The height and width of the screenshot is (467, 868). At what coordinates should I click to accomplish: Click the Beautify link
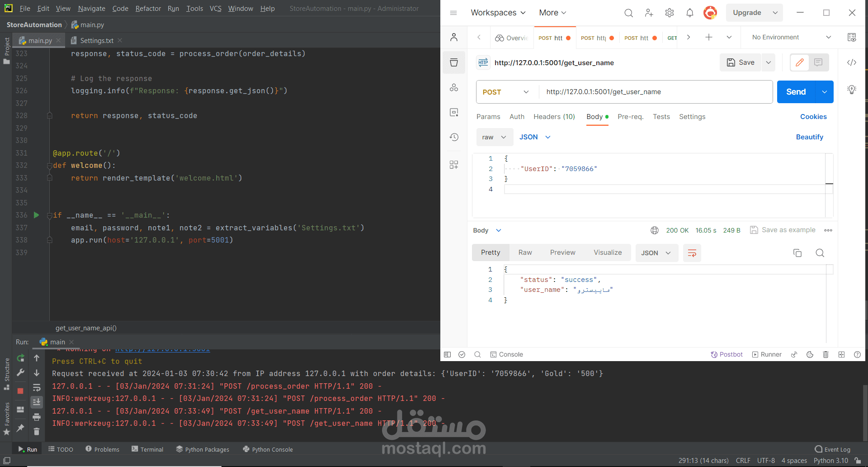pos(810,137)
